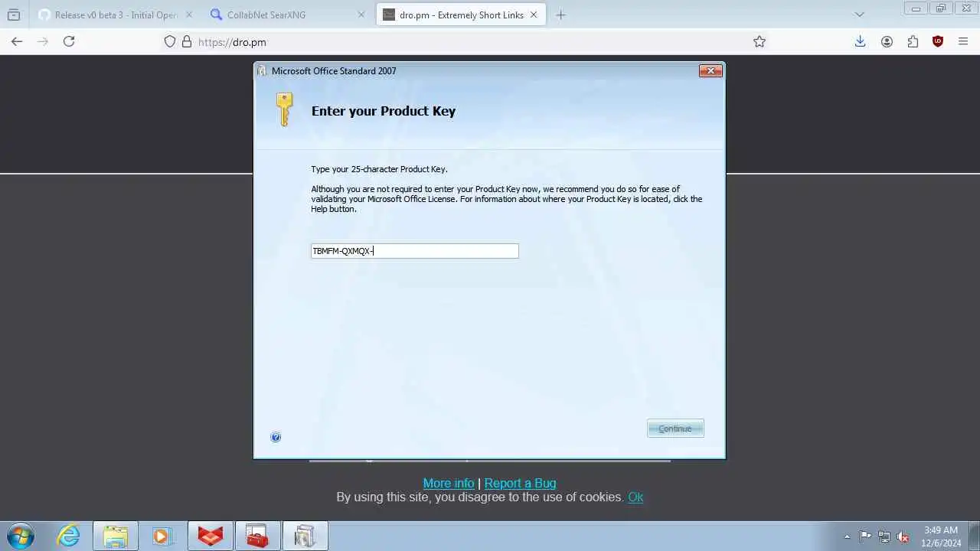
Task: Click the Continue button in Office setup
Action: [675, 429]
